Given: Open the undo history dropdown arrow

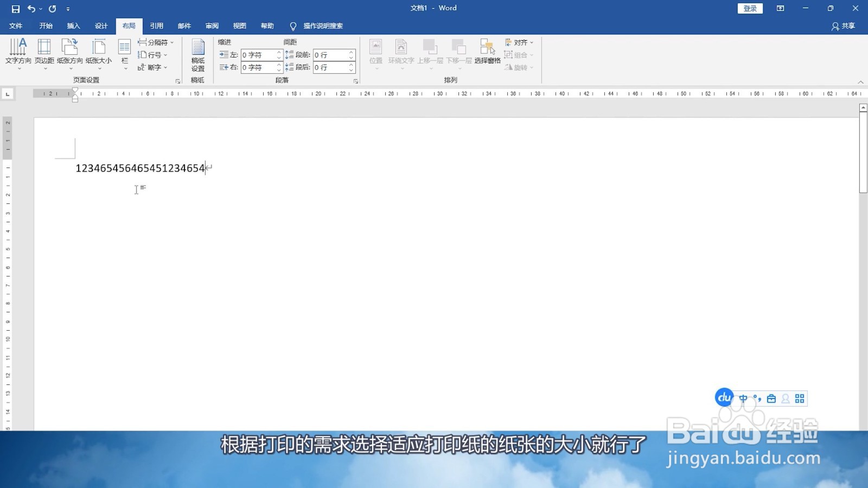Looking at the screenshot, I should coord(41,9).
